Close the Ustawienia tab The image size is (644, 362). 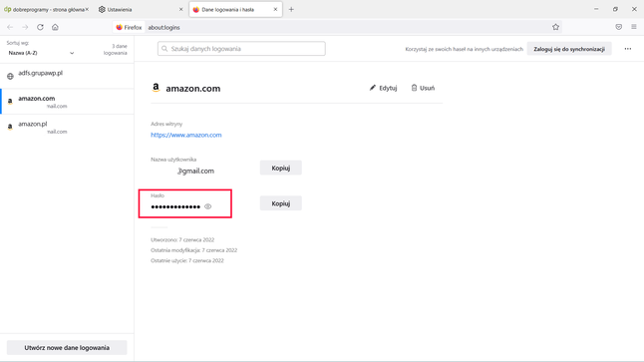[180, 9]
